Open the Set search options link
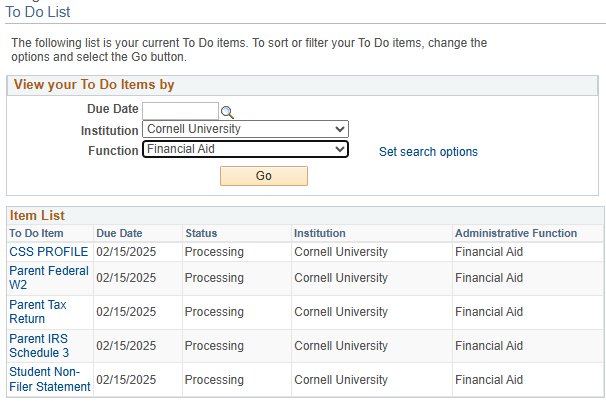The width and height of the screenshot is (606, 401). pos(428,152)
